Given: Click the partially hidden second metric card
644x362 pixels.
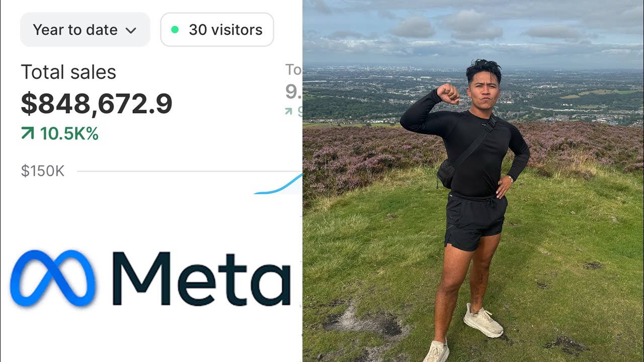Looking at the screenshot, I should (x=294, y=89).
